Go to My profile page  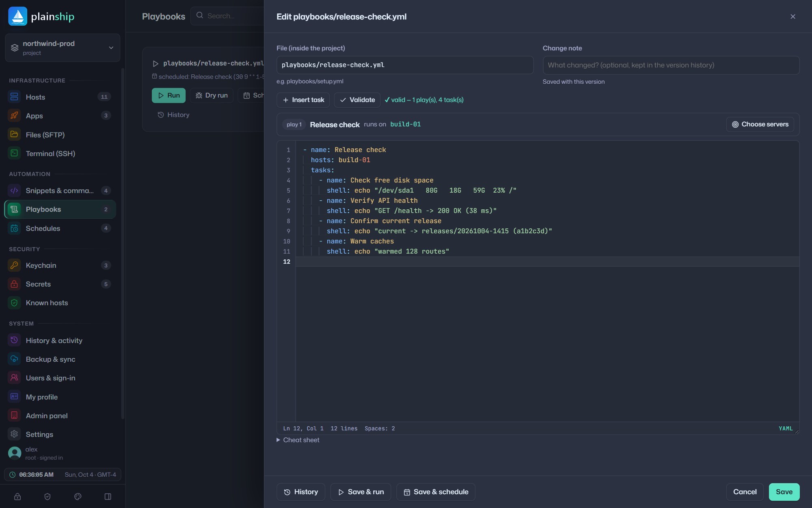point(60,397)
